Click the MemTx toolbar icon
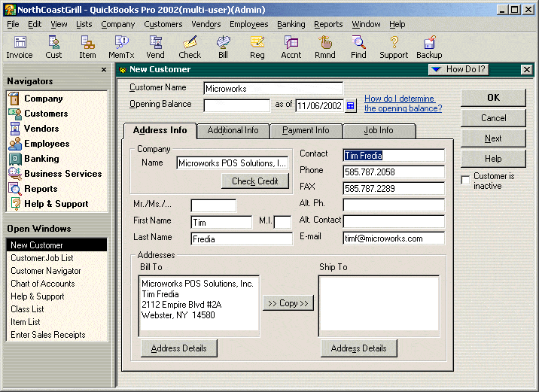Image resolution: width=539 pixels, height=392 pixels. pos(121,47)
